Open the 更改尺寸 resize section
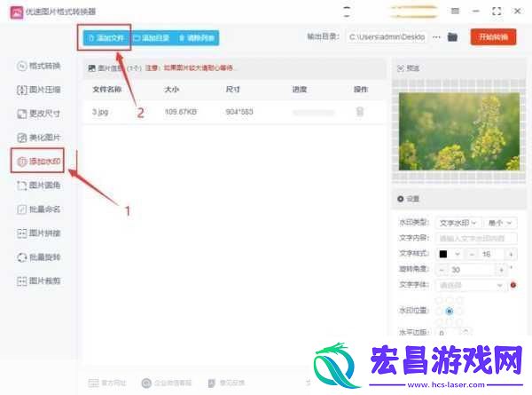Viewport: 532px width, 395px height. (x=39, y=114)
